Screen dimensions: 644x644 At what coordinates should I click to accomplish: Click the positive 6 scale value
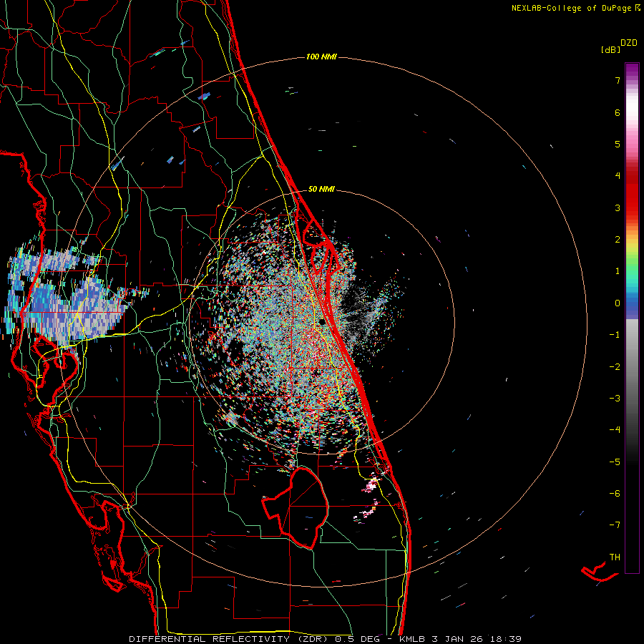[618, 112]
